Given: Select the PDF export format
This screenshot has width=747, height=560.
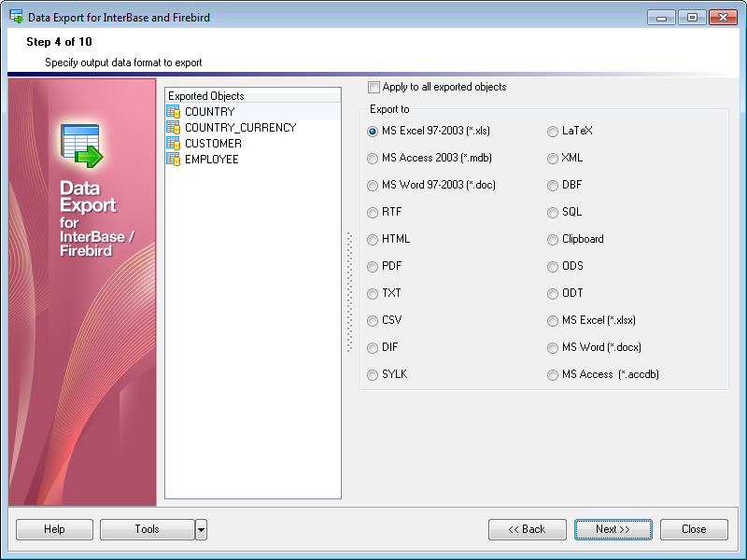Looking at the screenshot, I should pos(373,266).
